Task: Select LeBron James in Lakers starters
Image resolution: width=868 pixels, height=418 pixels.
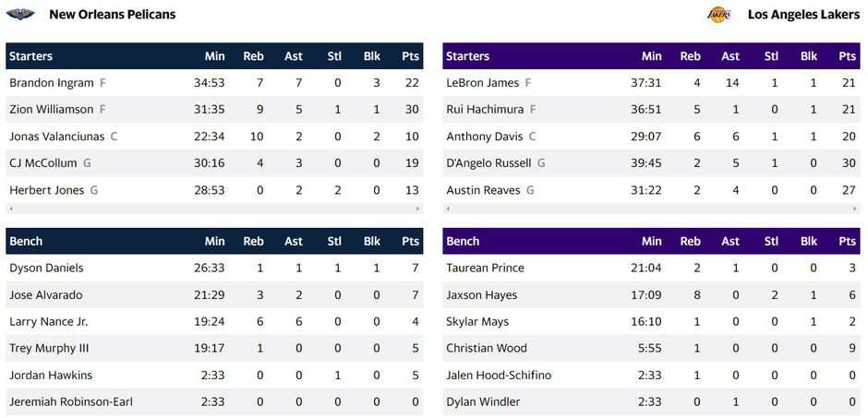Action: pos(482,82)
